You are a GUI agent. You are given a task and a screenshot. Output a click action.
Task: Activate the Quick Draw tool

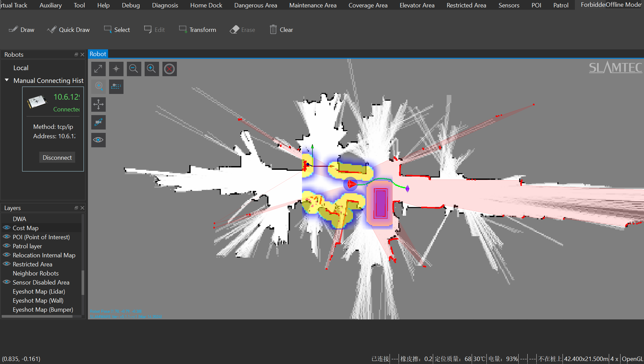click(68, 29)
